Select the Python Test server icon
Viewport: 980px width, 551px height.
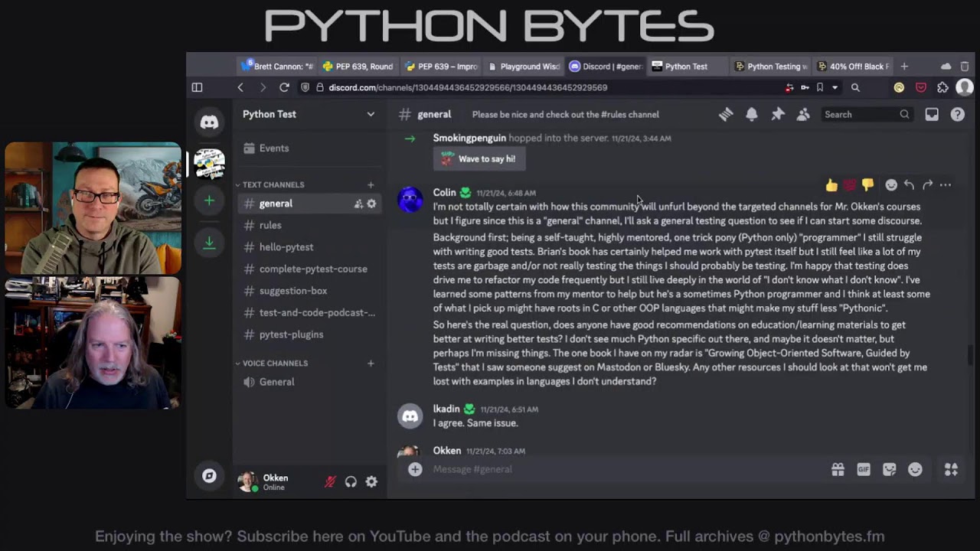click(209, 163)
